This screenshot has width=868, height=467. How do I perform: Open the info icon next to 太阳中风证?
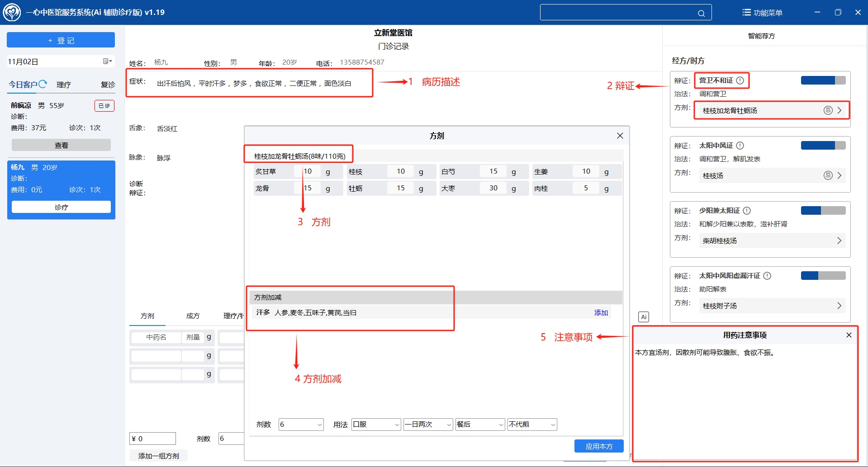coord(740,145)
